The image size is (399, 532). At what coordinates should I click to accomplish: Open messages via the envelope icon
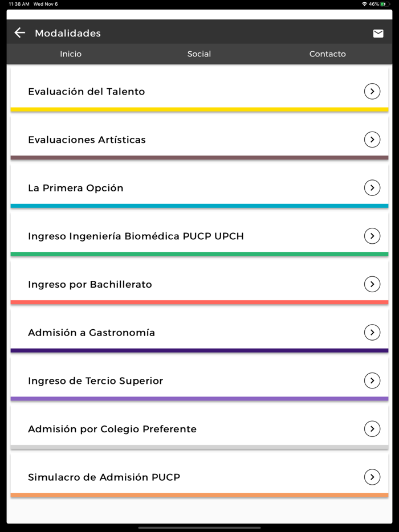tap(378, 33)
